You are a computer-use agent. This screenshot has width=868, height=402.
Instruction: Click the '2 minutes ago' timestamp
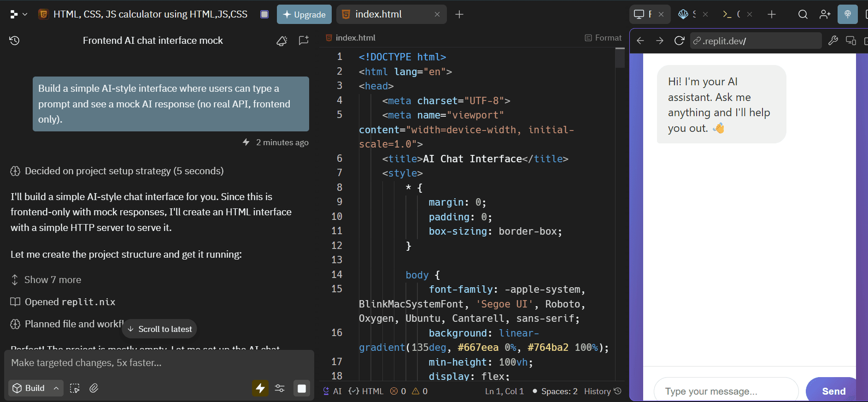tap(282, 142)
